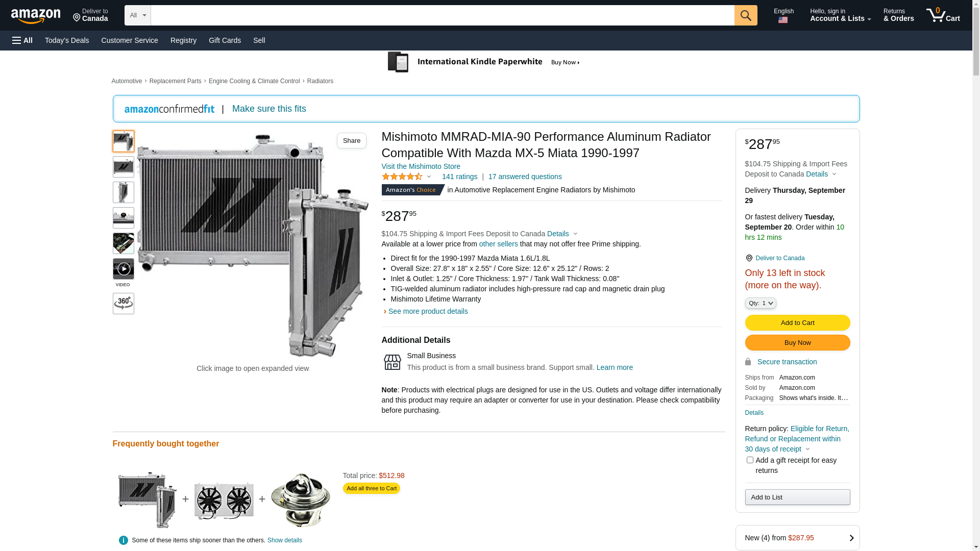Screen dimensions: 980x551
Task: Click the Amazon logo
Action: [36, 16]
